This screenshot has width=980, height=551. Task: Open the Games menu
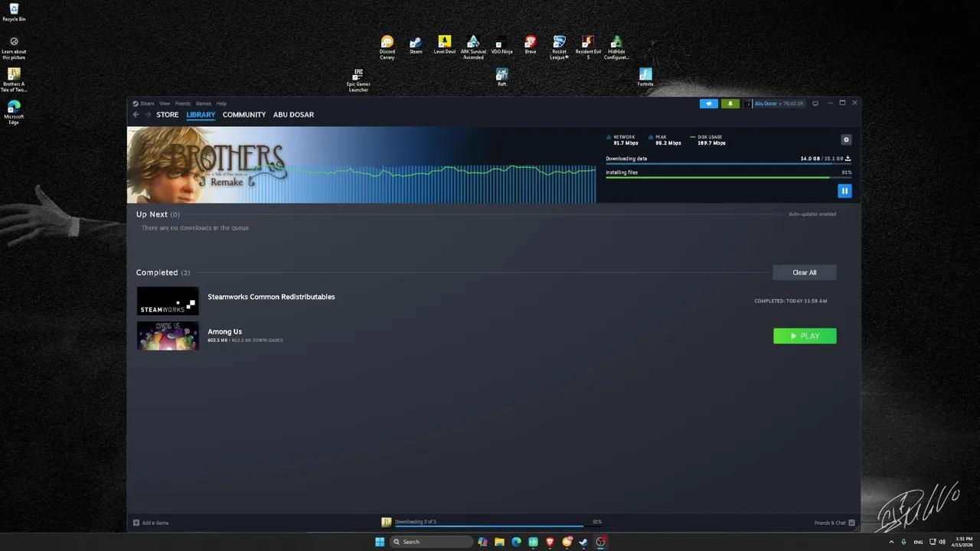pos(204,103)
